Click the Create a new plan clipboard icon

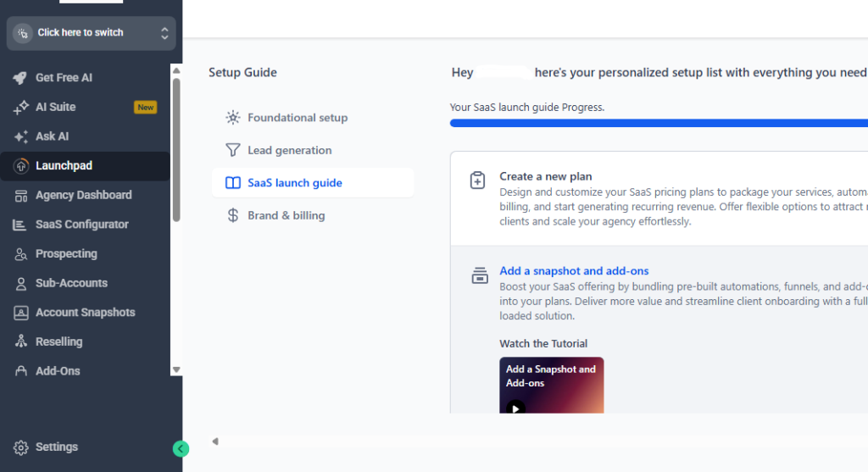point(477,180)
